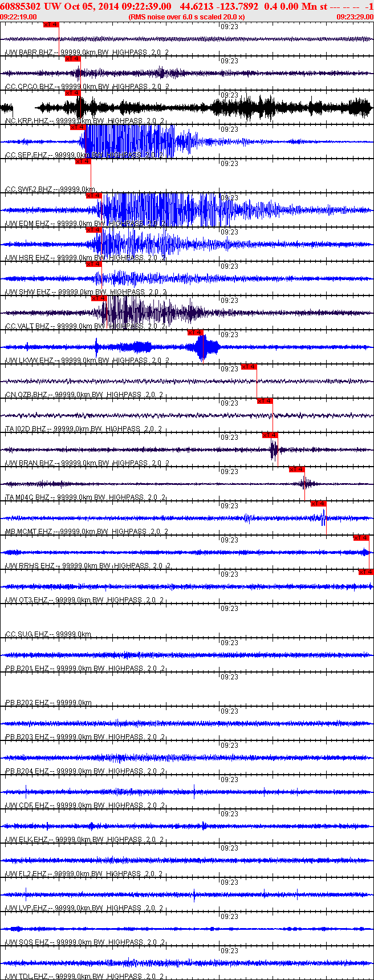Select the MB.MCMT.EHZ station label
This screenshot has width=374, height=980.
tap(86, 532)
